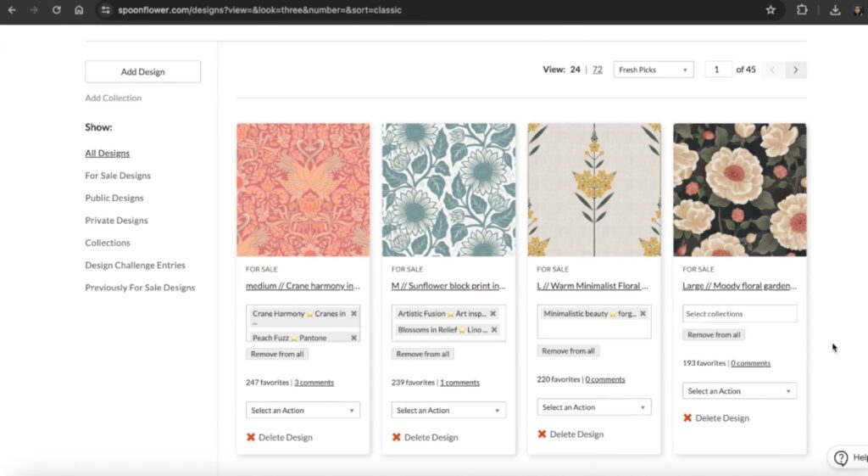Go to next page arrow
The width and height of the screenshot is (868, 476).
point(795,70)
